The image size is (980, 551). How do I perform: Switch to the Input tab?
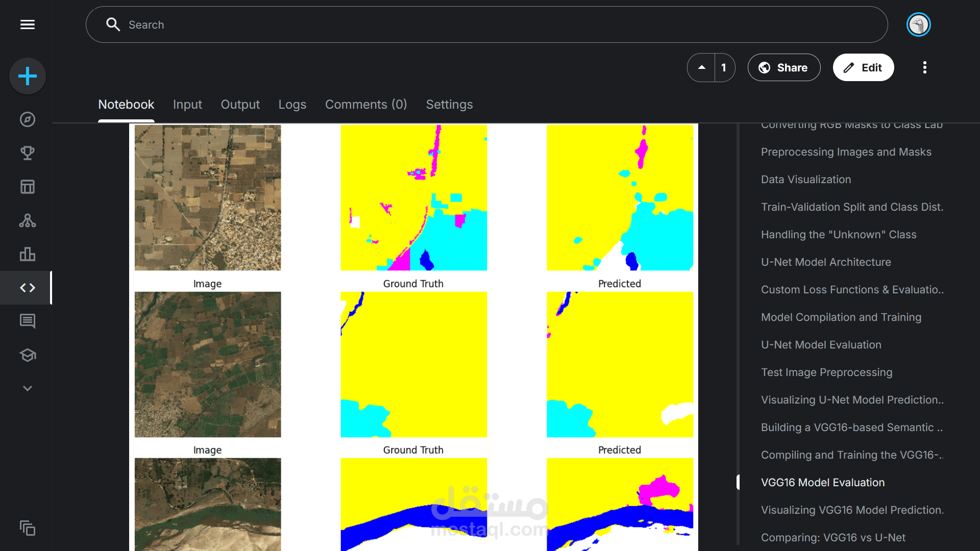(187, 105)
